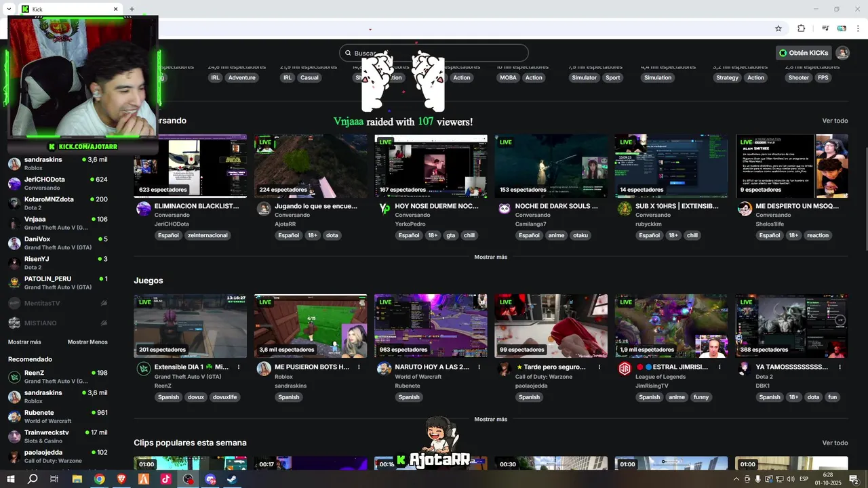This screenshot has width=868, height=488.
Task: Click the rubyckkm avatar on SUB X 10HRS card
Action: pos(625,209)
